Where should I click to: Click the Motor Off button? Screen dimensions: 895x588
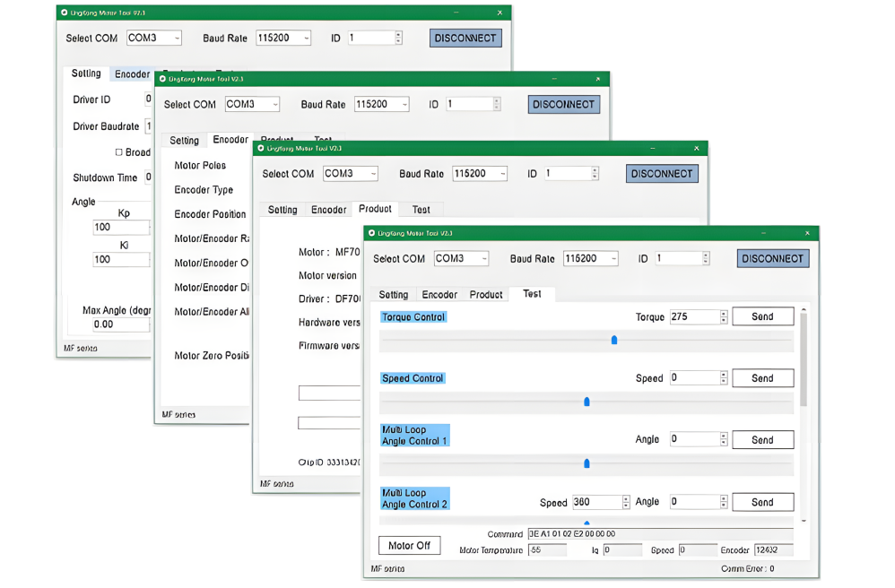409,546
